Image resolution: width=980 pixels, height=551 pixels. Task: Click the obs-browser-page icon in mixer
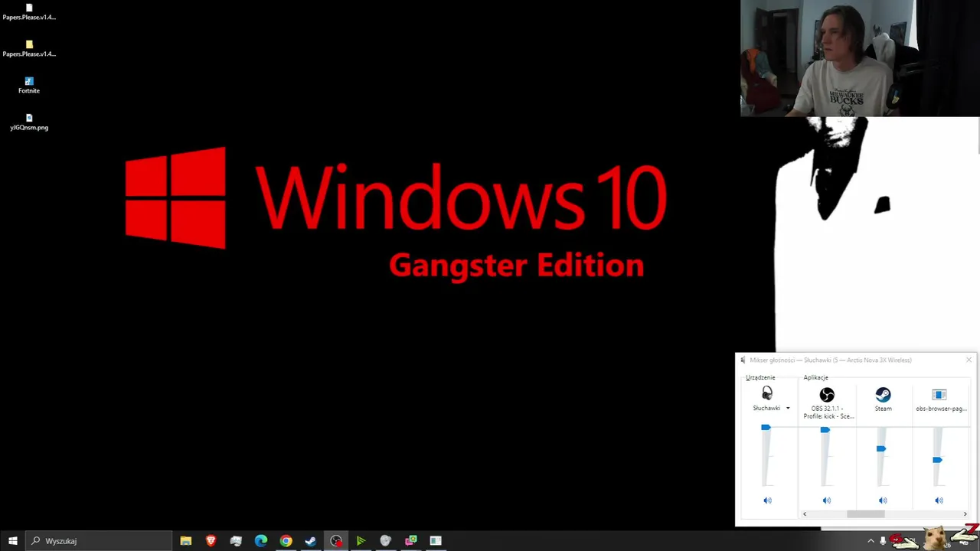pos(939,395)
